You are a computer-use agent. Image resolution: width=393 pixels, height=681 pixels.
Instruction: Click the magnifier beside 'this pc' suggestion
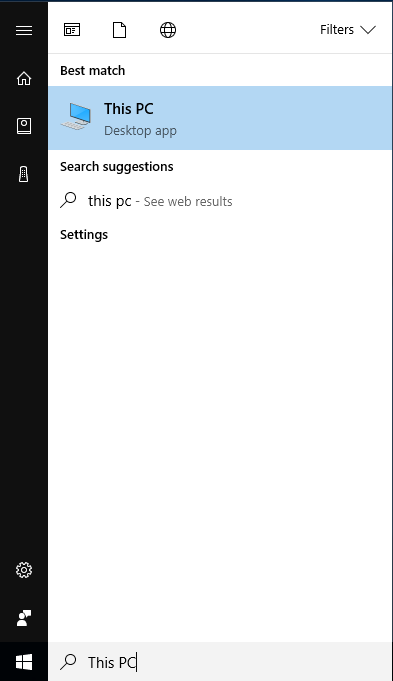68,200
